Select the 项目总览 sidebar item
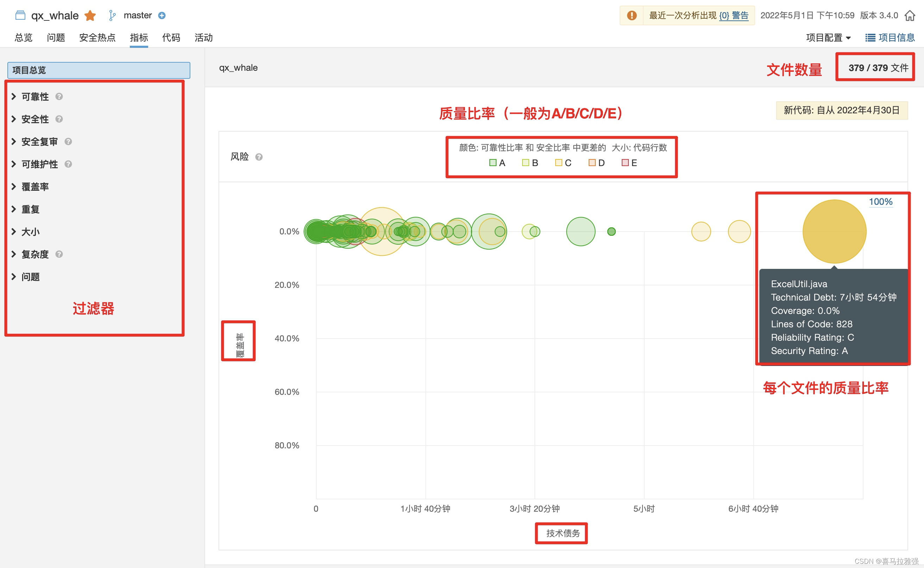Screen dimensions: 924x568 tap(99, 70)
